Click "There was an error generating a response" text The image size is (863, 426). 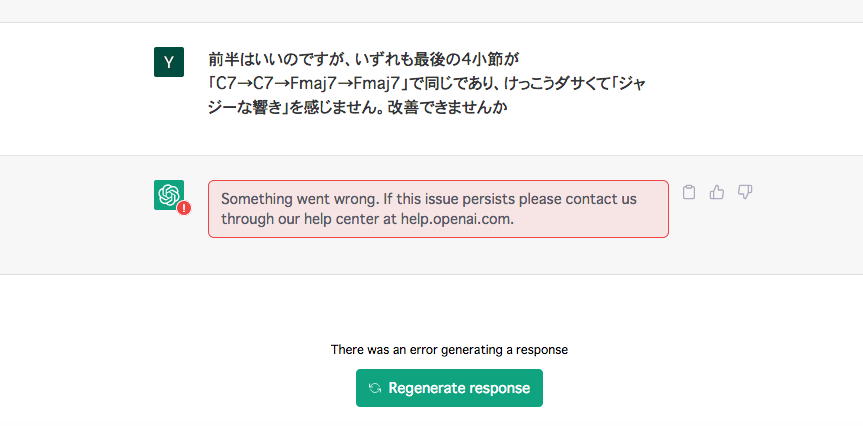(x=449, y=350)
